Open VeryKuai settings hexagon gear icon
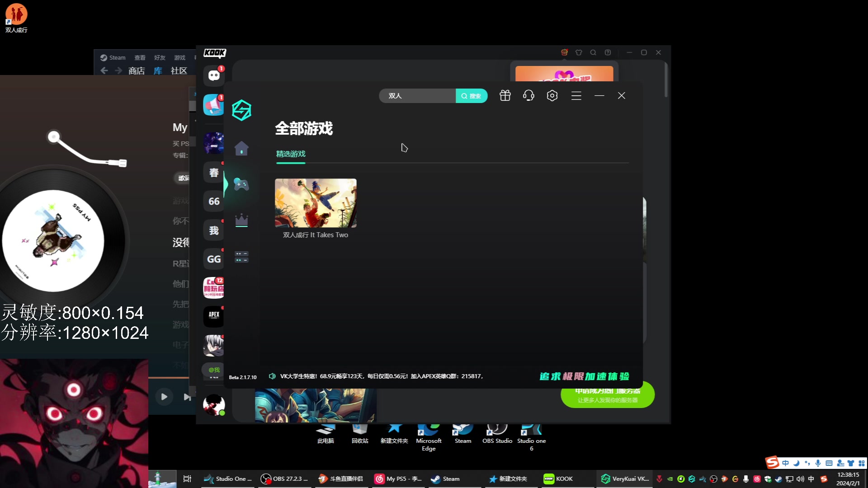868x488 pixels. coord(552,96)
